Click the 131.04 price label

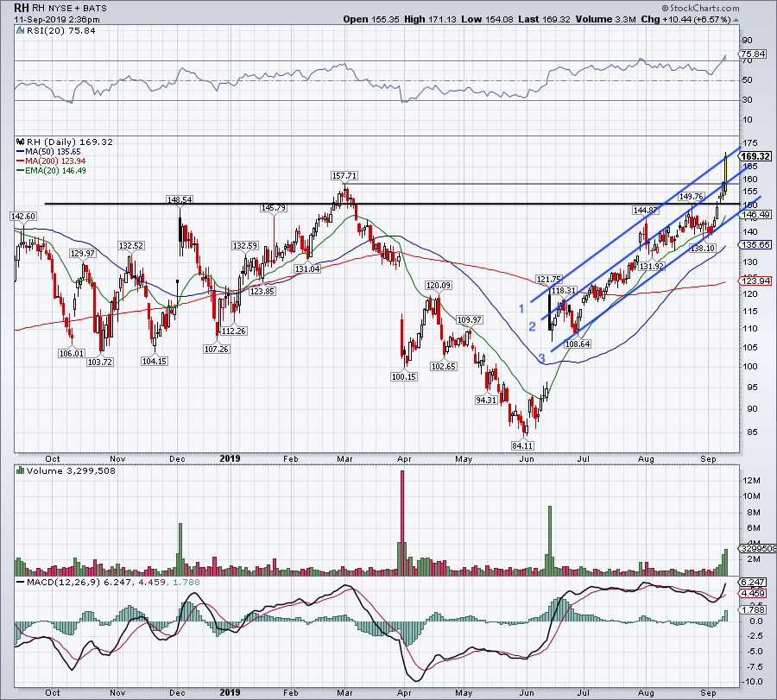point(307,269)
